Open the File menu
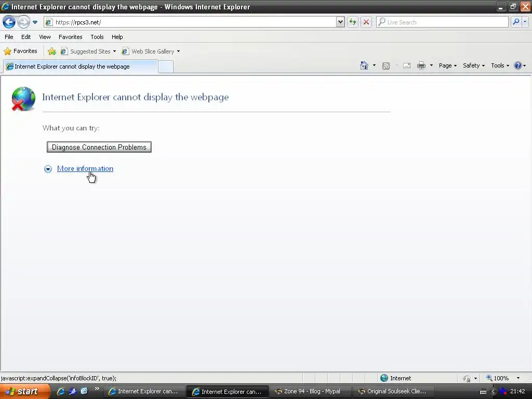Viewport: 532px width, 399px height. coord(9,37)
